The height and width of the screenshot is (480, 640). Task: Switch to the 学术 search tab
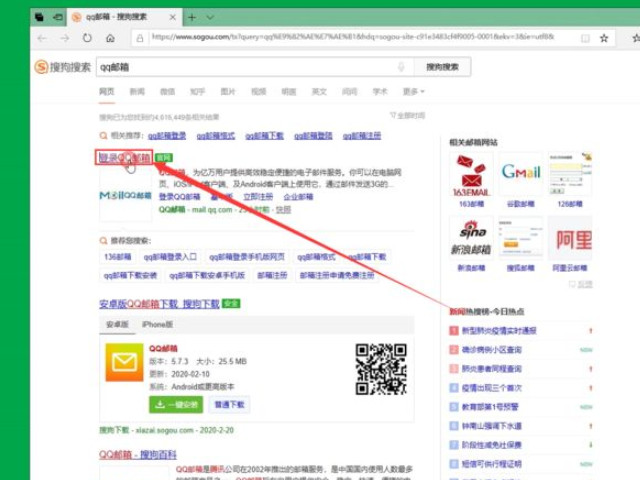(x=380, y=91)
